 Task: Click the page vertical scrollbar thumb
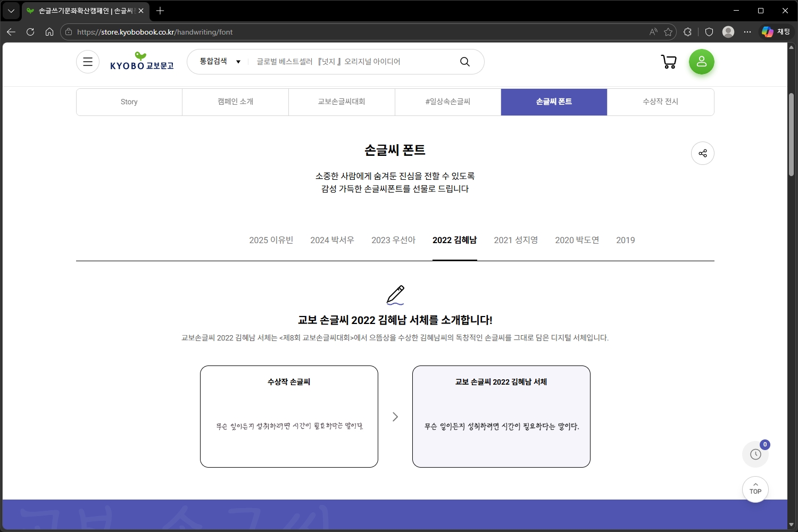click(791, 134)
